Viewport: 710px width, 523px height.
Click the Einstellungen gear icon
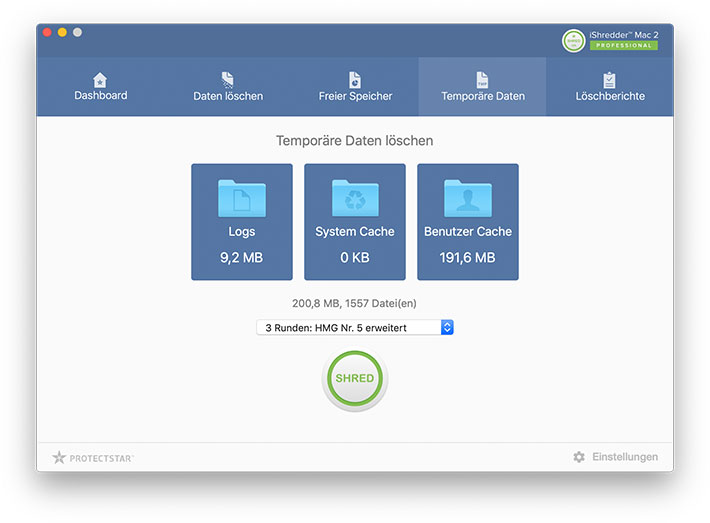(x=579, y=457)
